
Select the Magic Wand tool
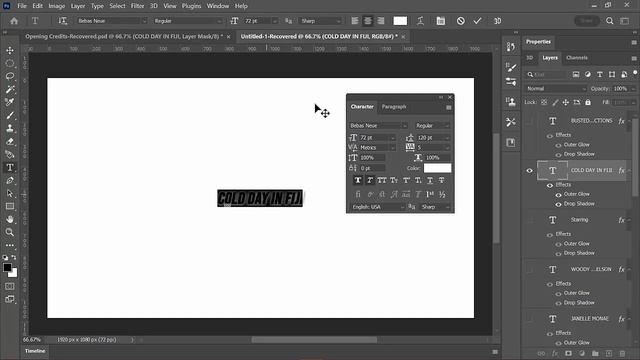(x=10, y=89)
